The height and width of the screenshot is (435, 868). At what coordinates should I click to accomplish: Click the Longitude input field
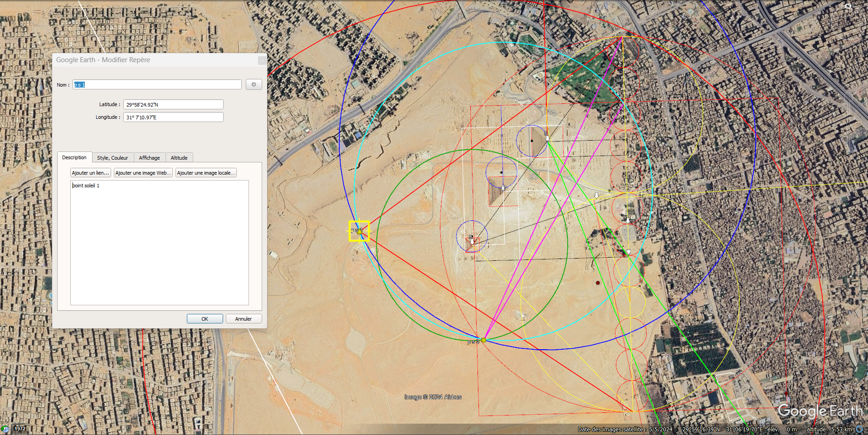pos(173,117)
